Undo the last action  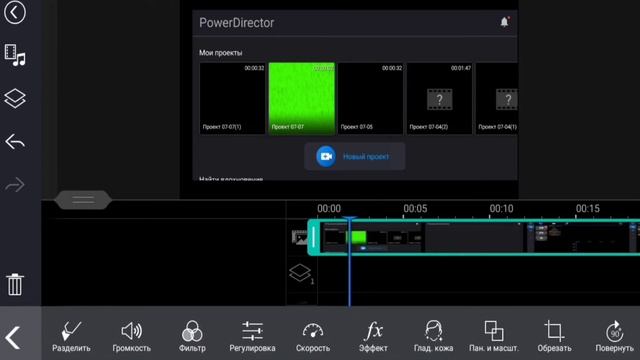coord(15,142)
